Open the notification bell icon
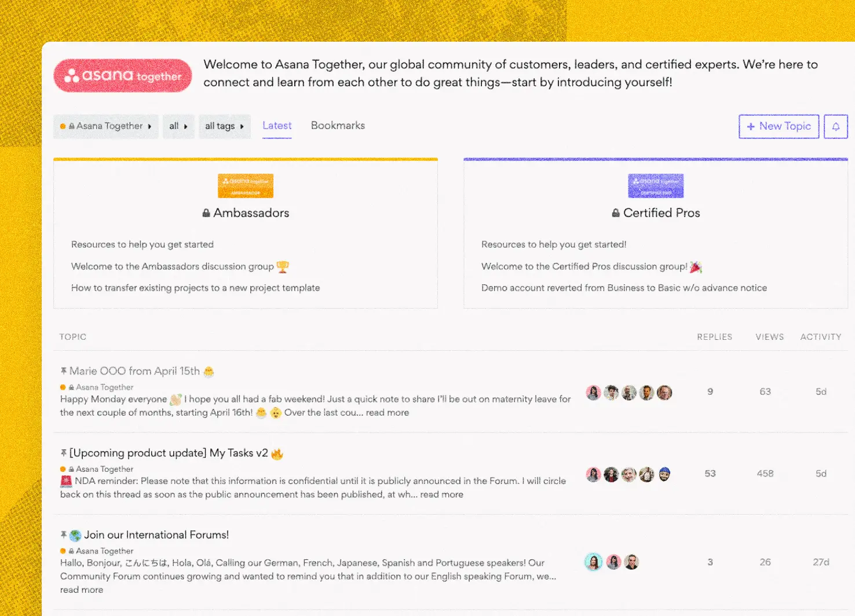 point(835,126)
